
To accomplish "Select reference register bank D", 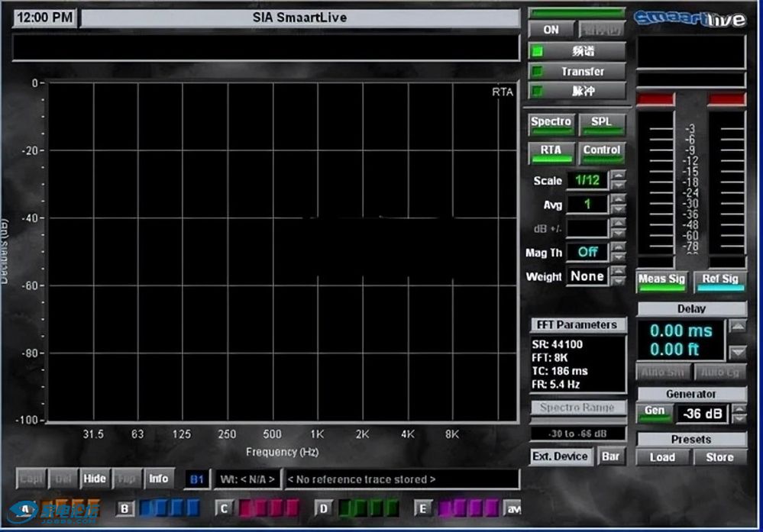I will pyautogui.click(x=323, y=508).
